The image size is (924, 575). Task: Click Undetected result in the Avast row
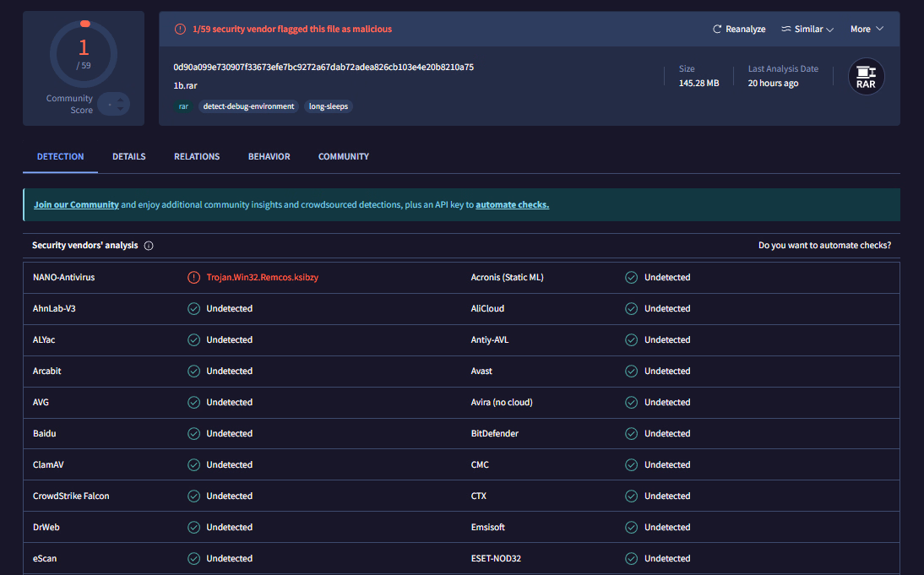667,372
